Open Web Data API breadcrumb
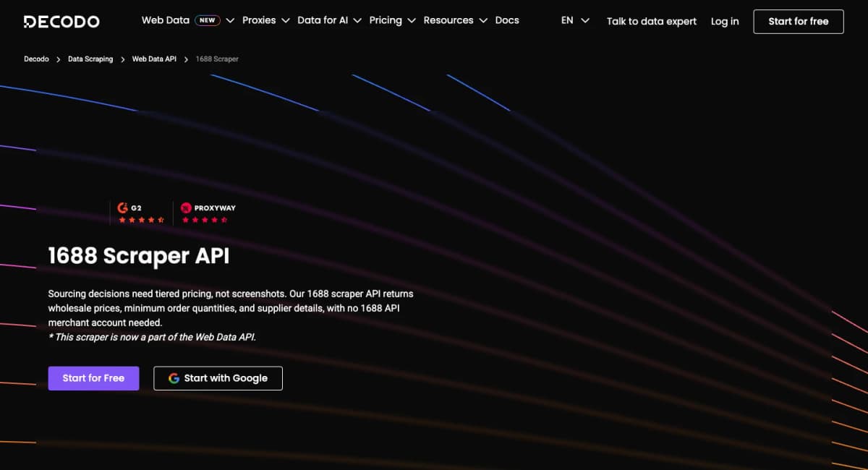 [x=154, y=59]
